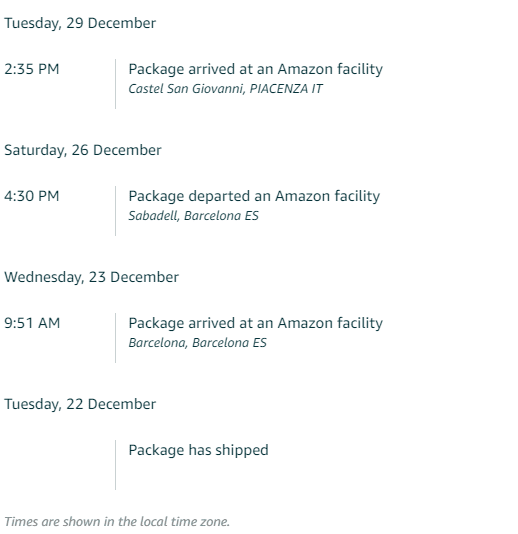Click the arrival entry for Barcelona facility
The width and height of the screenshot is (518, 534).
click(x=256, y=323)
